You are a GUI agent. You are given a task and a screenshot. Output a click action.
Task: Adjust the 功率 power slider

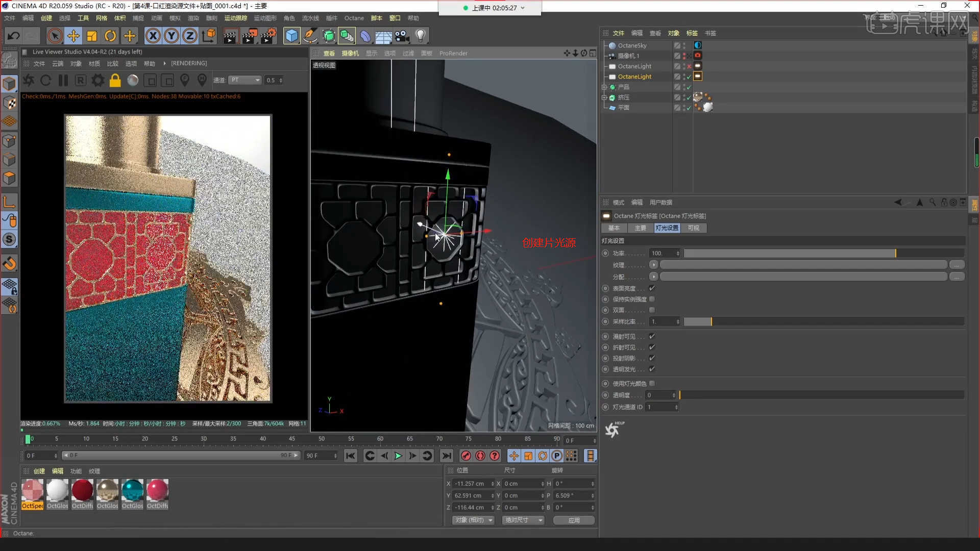824,254
